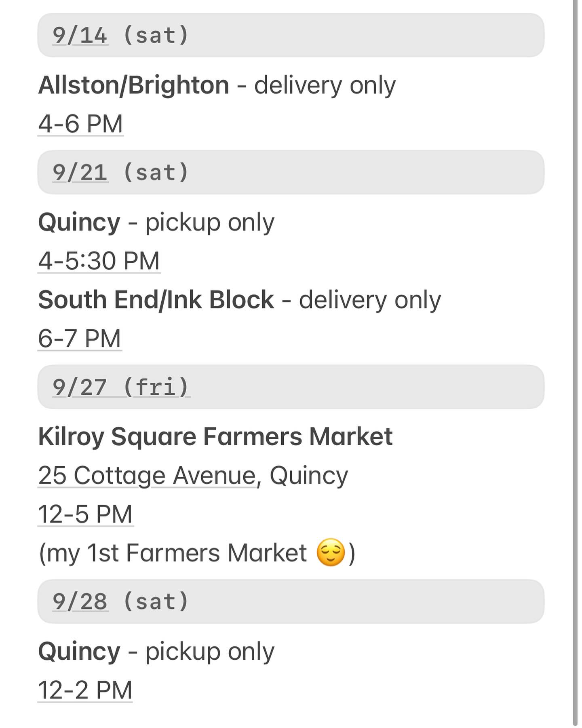Click the vertical scrollbar on right edge
The width and height of the screenshot is (582, 728).
pos(575,364)
